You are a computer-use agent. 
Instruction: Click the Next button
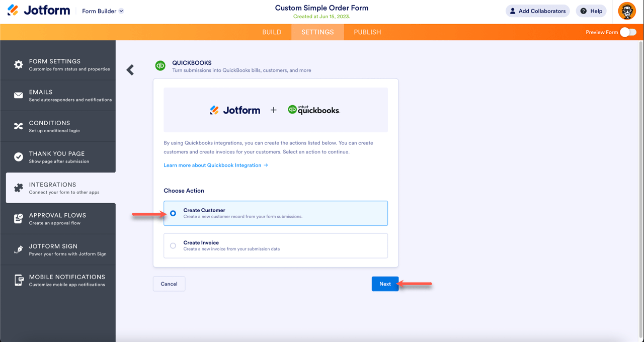pos(385,284)
